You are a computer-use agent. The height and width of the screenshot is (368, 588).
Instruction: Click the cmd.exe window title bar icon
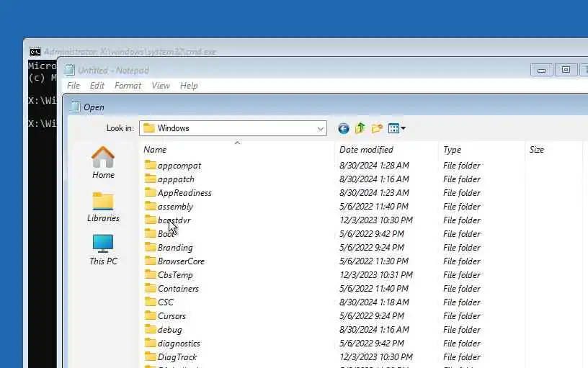coord(35,52)
